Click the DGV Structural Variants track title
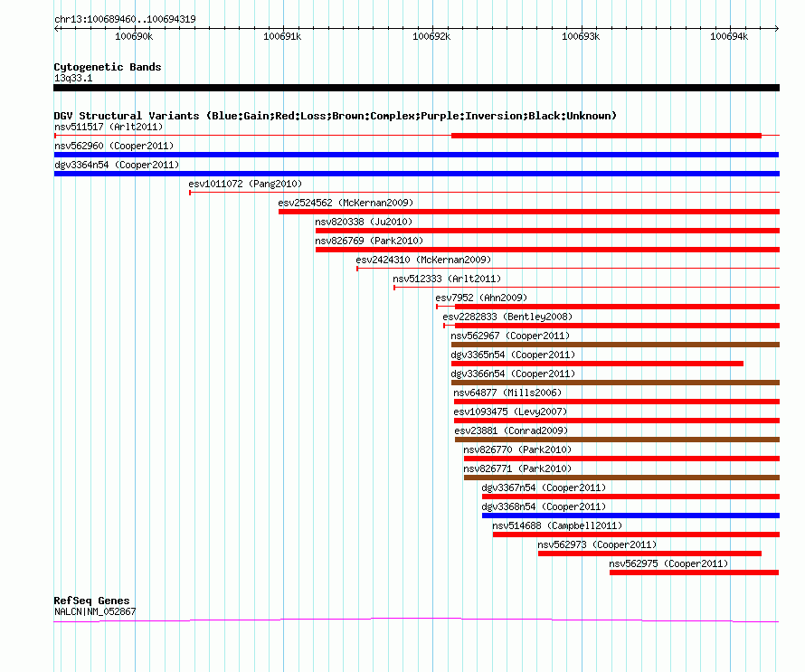The height and width of the screenshot is (672, 805). (x=336, y=116)
